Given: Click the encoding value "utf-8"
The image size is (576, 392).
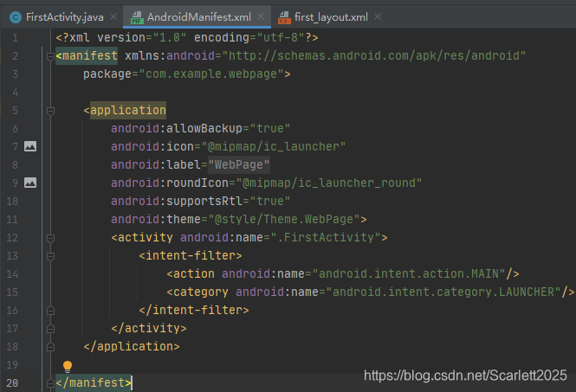Looking at the screenshot, I should coord(281,38).
